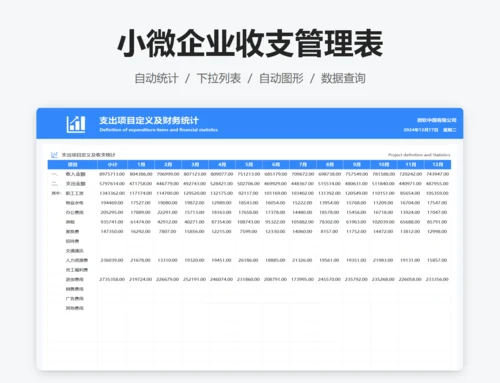Select the 小计 column header
This screenshot has height=383, width=500.
click(112, 164)
